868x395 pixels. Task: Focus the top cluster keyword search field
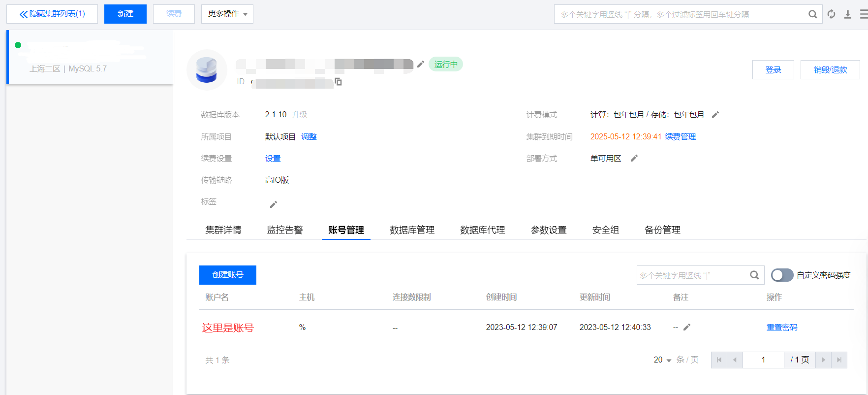click(679, 14)
